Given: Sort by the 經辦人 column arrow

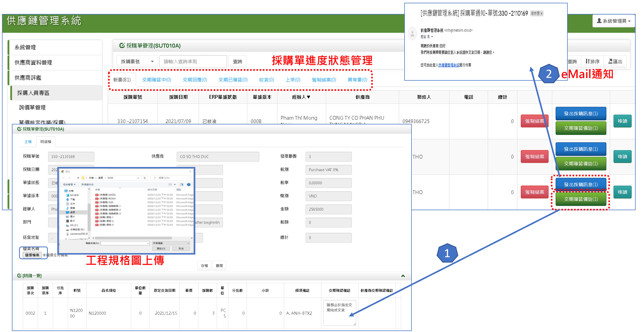Looking at the screenshot, I should [309, 97].
